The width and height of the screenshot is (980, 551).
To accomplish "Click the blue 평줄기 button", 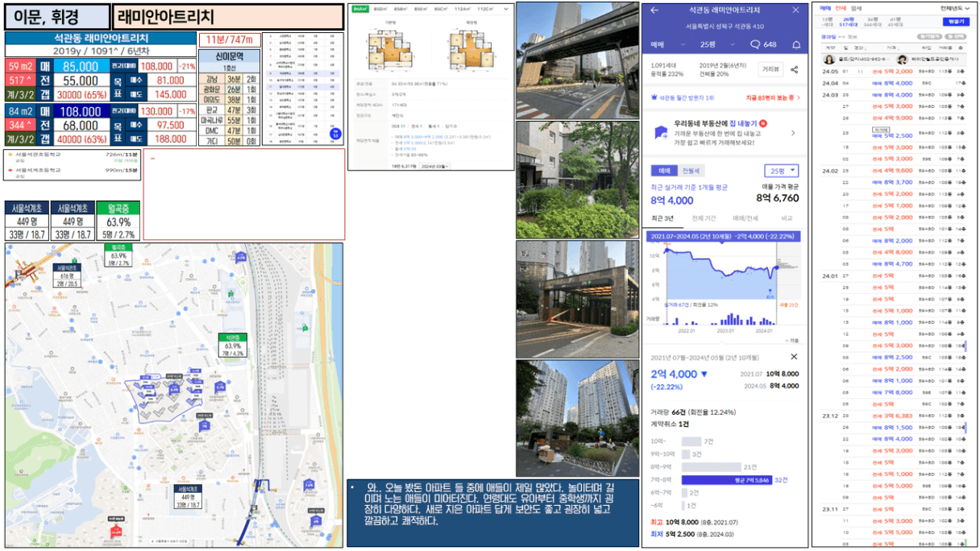I will click(x=956, y=22).
